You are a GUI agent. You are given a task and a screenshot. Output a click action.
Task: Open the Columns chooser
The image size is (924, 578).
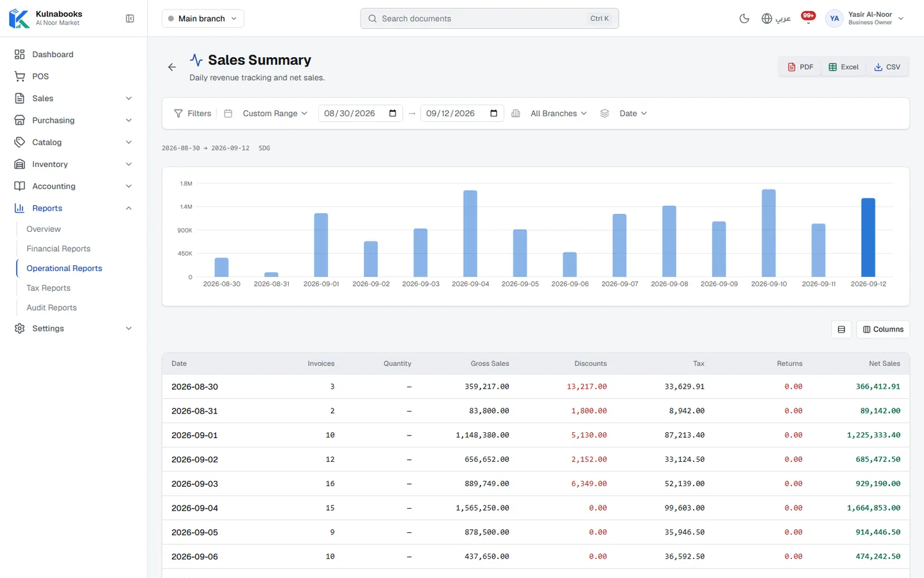click(x=883, y=329)
